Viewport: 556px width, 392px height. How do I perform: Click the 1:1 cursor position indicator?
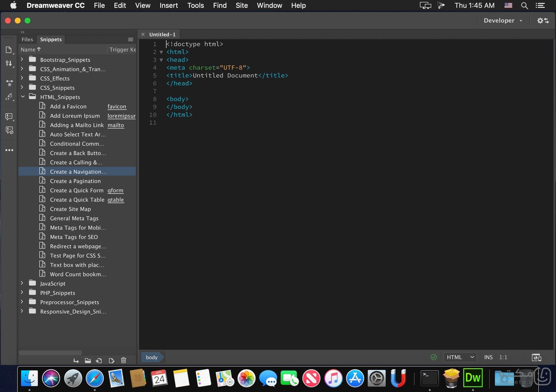503,357
